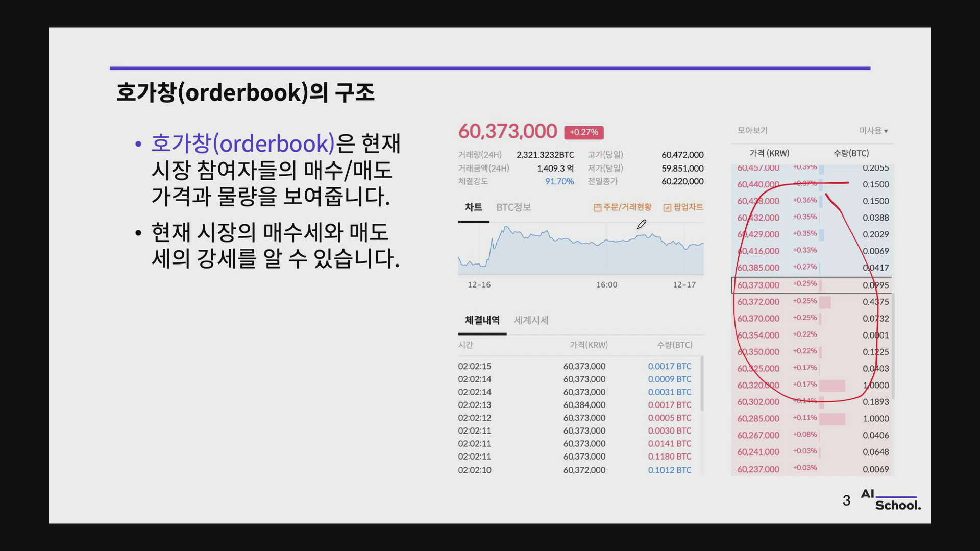
Task: Click the current price 60,373,000
Action: pos(508,132)
